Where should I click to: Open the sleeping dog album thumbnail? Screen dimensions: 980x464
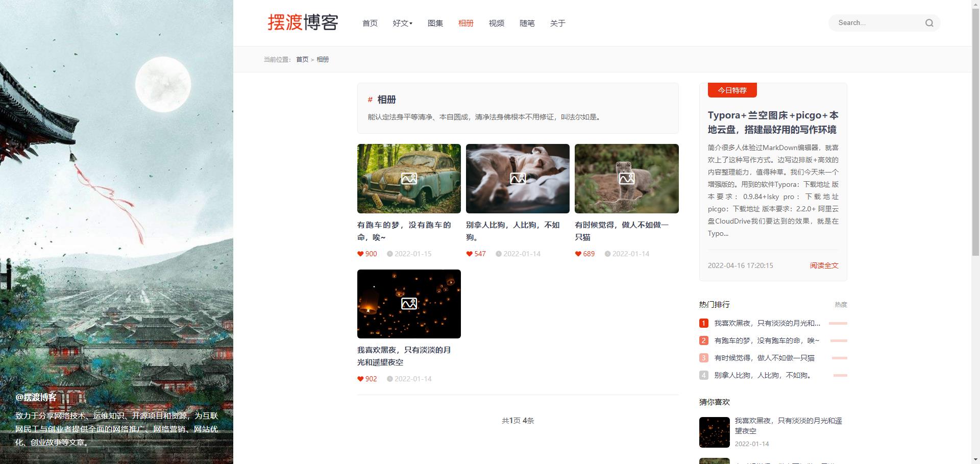[518, 179]
